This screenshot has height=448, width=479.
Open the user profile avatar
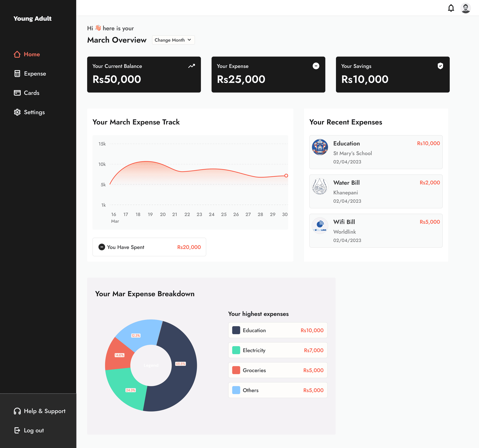coord(466,8)
